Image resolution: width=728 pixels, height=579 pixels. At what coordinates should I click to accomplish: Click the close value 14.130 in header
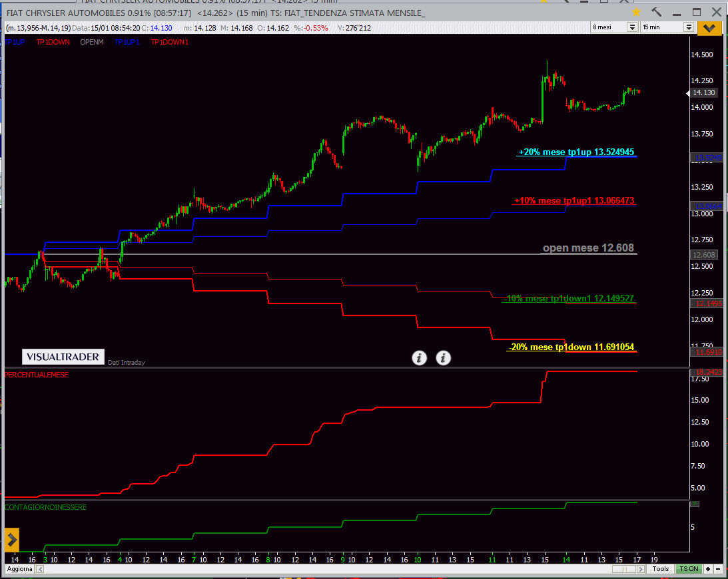click(161, 28)
